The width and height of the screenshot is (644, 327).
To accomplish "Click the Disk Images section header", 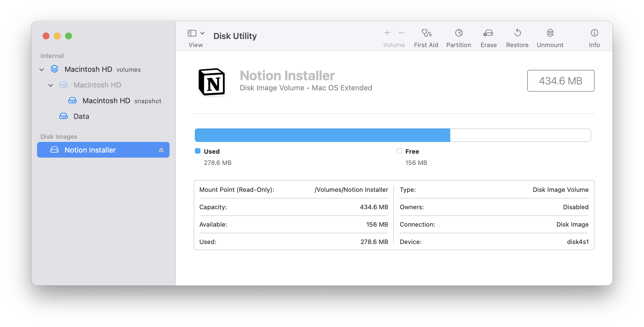I will [59, 137].
